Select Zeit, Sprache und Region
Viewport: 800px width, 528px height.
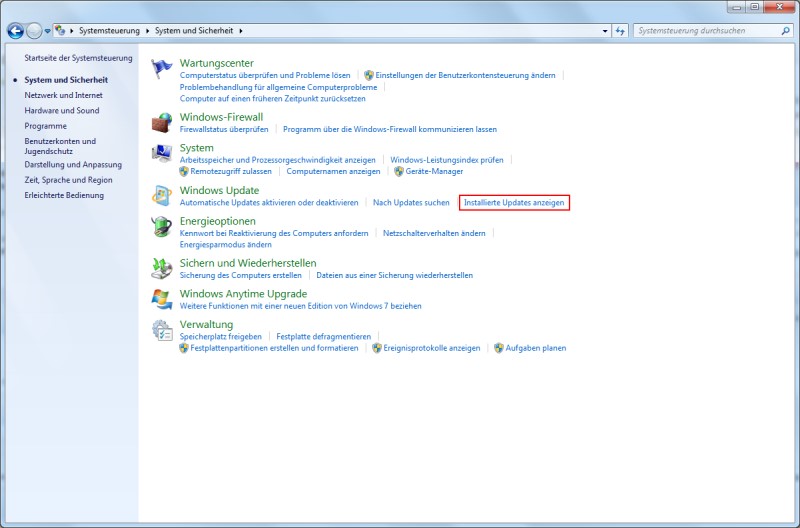pyautogui.click(x=68, y=180)
